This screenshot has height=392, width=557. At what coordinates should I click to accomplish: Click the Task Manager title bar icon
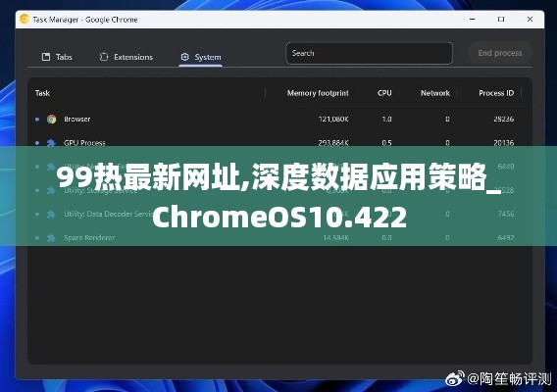(x=25, y=20)
